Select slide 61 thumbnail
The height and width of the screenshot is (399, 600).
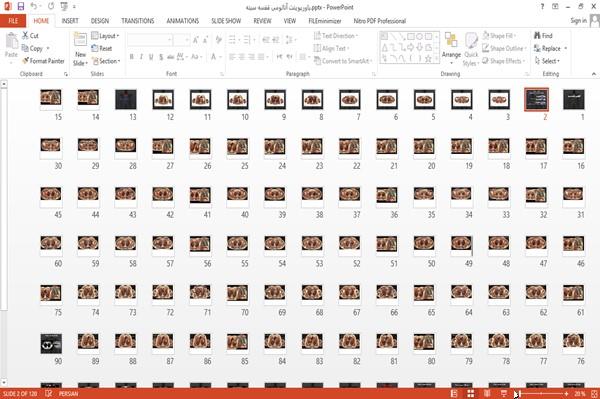pyautogui.click(x=574, y=295)
